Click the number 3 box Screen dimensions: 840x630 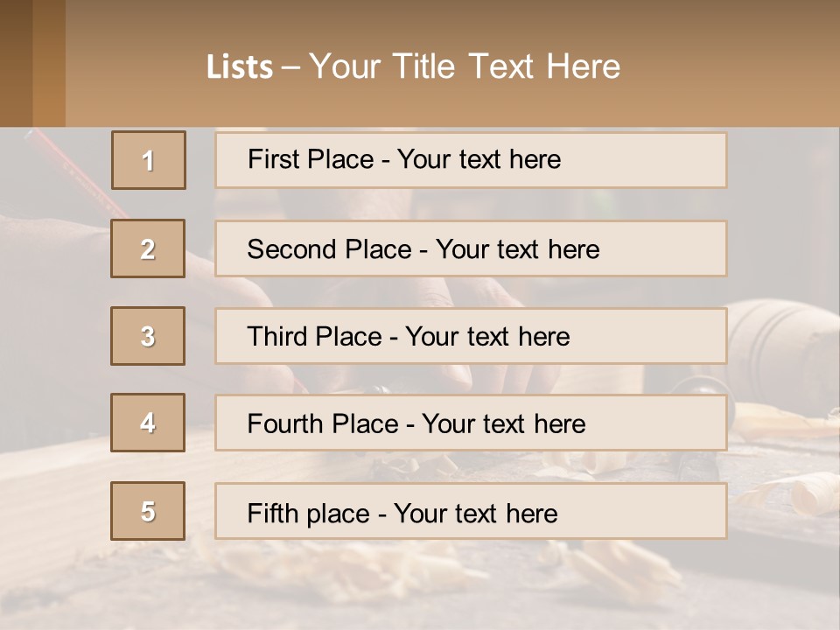pyautogui.click(x=148, y=336)
